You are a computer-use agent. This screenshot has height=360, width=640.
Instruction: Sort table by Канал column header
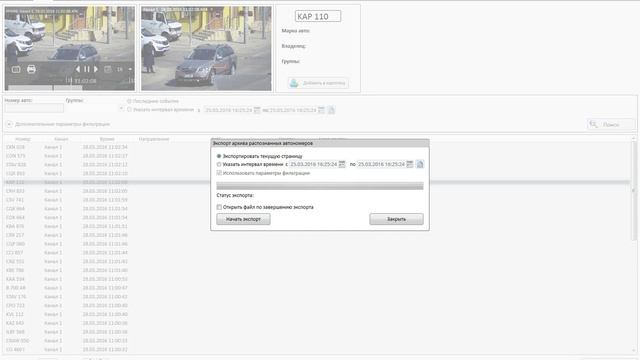(61, 139)
